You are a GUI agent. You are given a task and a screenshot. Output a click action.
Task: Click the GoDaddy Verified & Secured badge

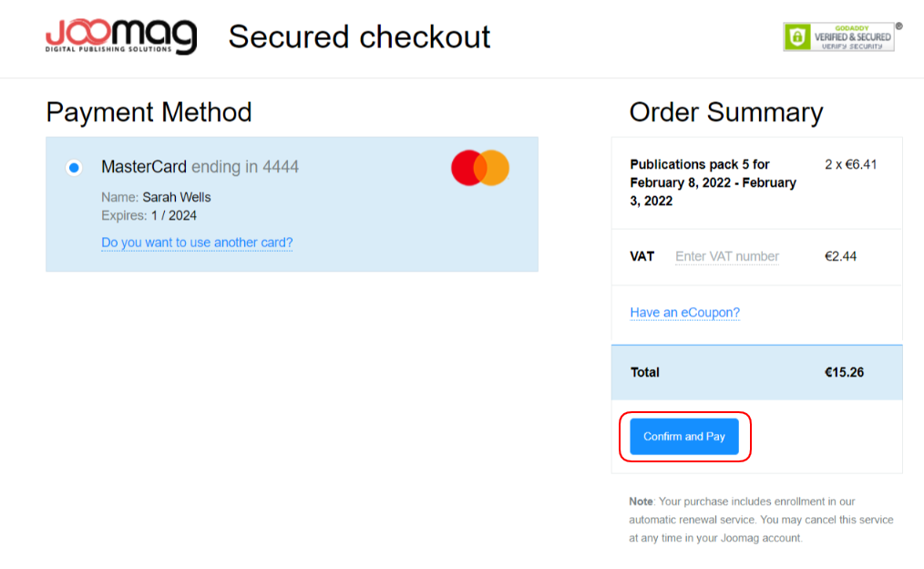[839, 36]
